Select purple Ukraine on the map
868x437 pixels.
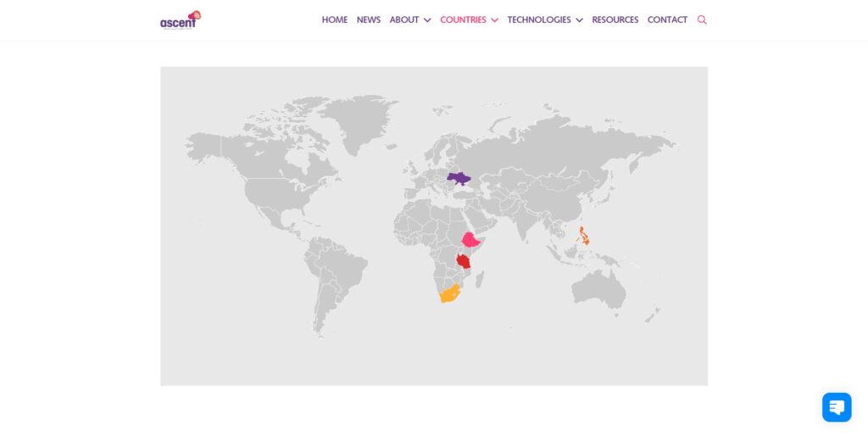coord(458,178)
